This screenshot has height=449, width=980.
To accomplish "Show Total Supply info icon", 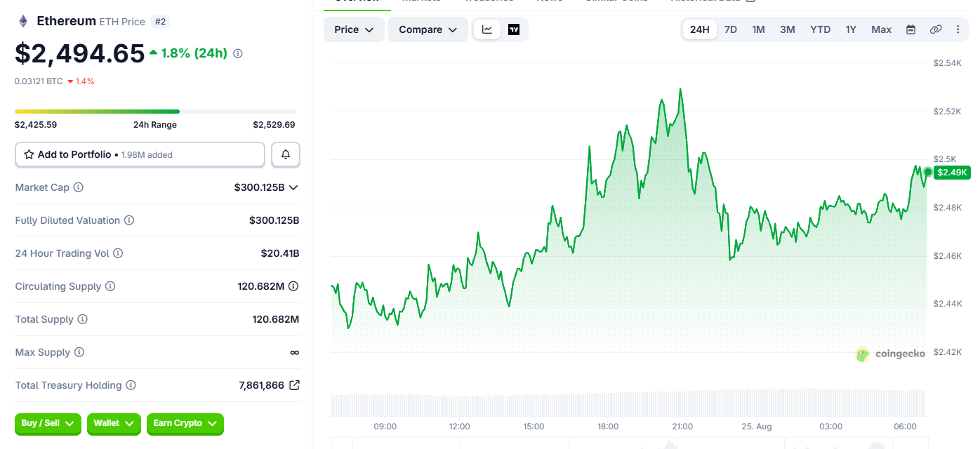I will [82, 319].
